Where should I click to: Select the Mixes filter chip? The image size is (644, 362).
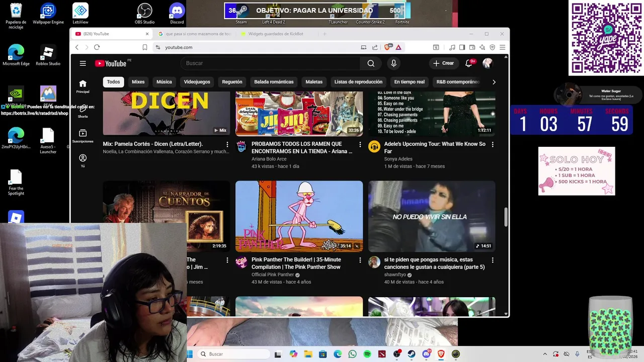(138, 82)
